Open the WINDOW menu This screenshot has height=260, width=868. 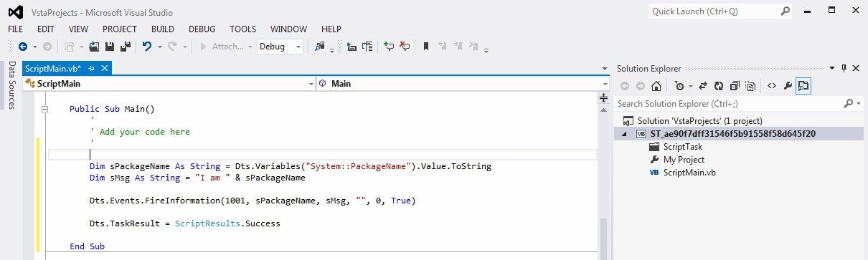[288, 29]
